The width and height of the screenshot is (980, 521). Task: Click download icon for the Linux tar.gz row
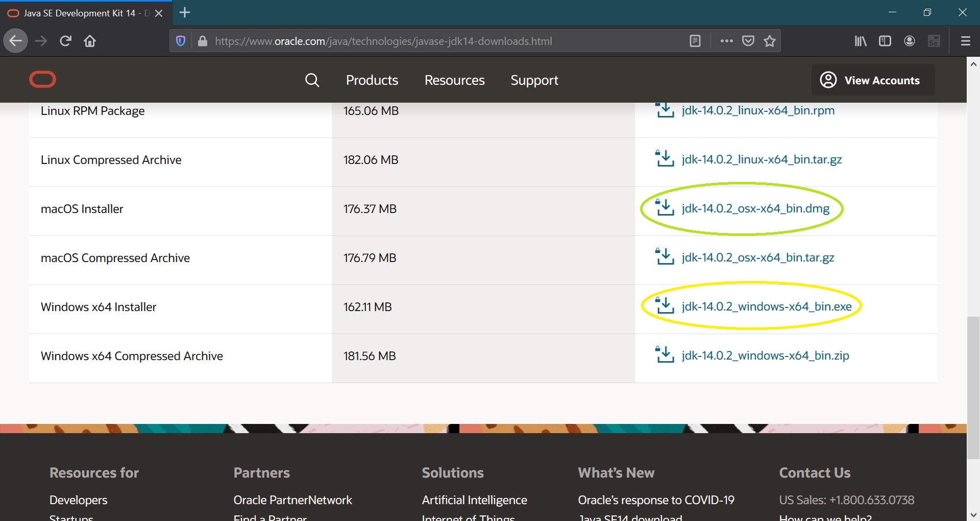665,158
